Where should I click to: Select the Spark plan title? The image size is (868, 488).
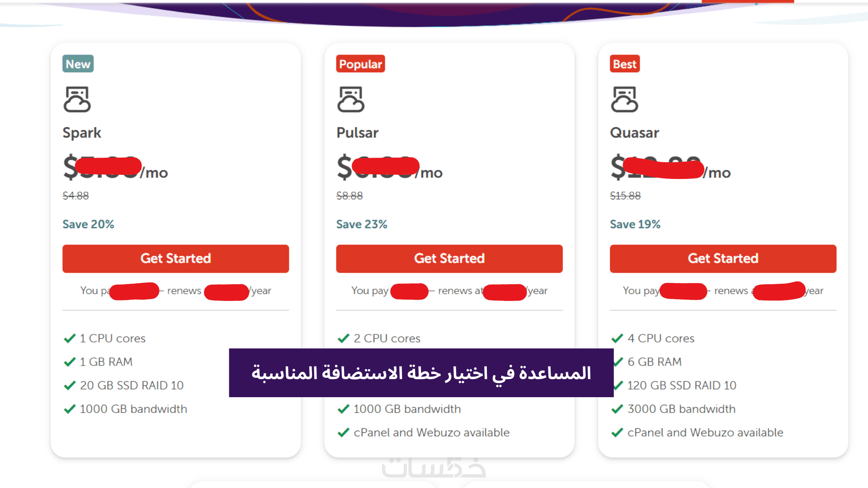pyautogui.click(x=82, y=133)
